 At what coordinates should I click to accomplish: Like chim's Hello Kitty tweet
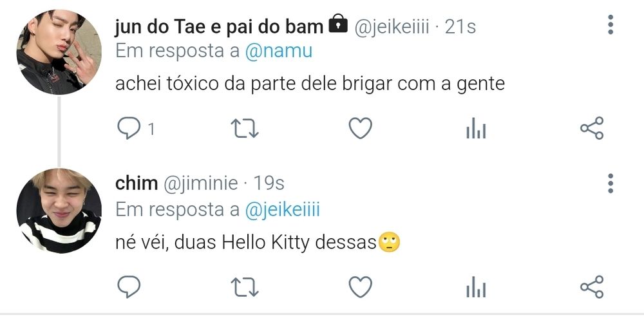pos(361,286)
